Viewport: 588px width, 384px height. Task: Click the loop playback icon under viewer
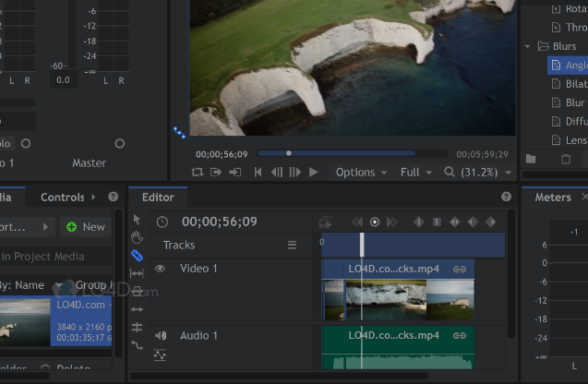[x=197, y=172]
